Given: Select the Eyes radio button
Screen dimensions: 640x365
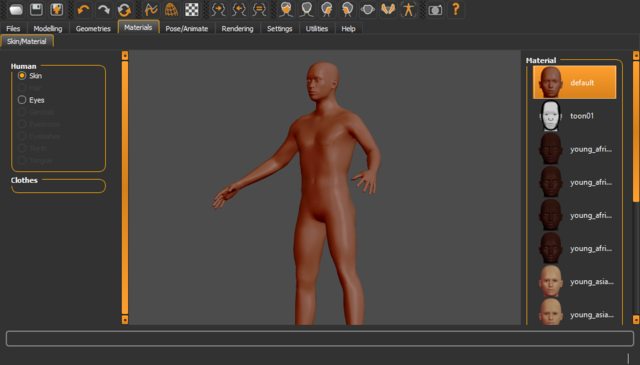Looking at the screenshot, I should pos(22,100).
